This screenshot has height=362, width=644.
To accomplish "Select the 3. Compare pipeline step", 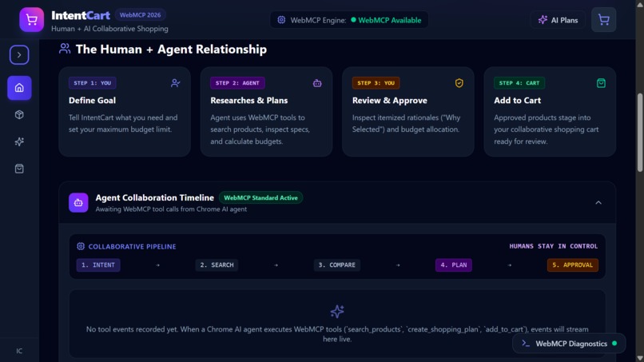I will pyautogui.click(x=337, y=265).
